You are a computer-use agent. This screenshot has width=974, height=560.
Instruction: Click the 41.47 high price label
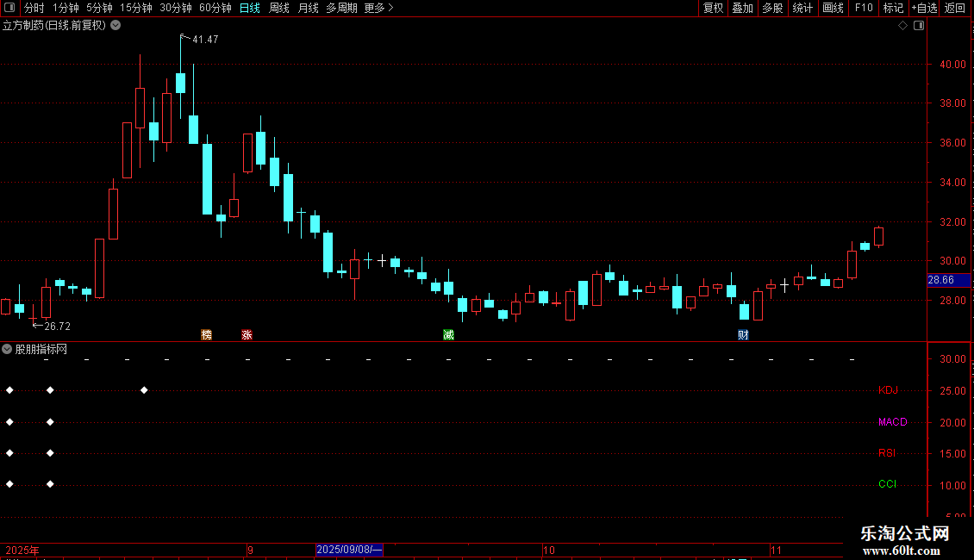pos(205,39)
